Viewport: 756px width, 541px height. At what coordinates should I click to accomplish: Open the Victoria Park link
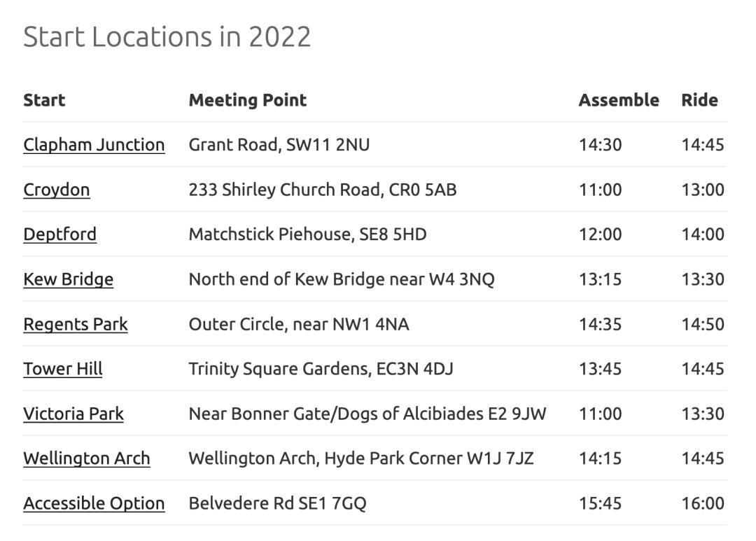[73, 414]
